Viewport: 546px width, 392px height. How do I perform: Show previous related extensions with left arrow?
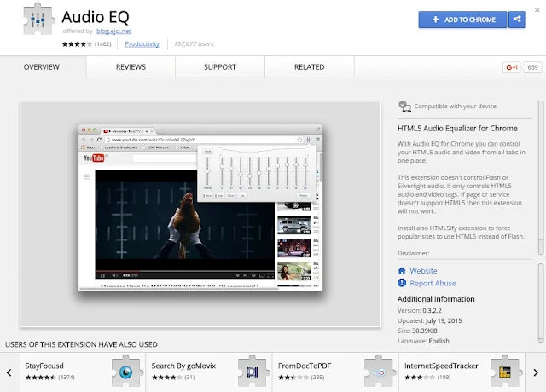click(9, 372)
